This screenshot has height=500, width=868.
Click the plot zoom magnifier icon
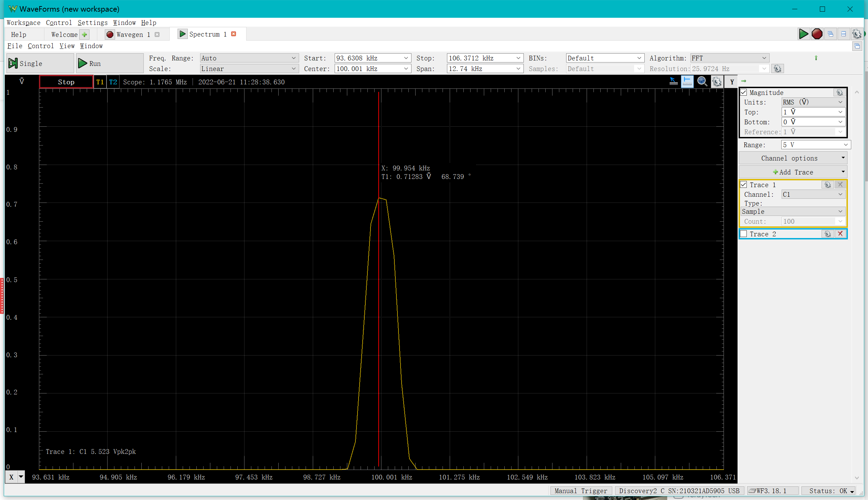click(702, 81)
